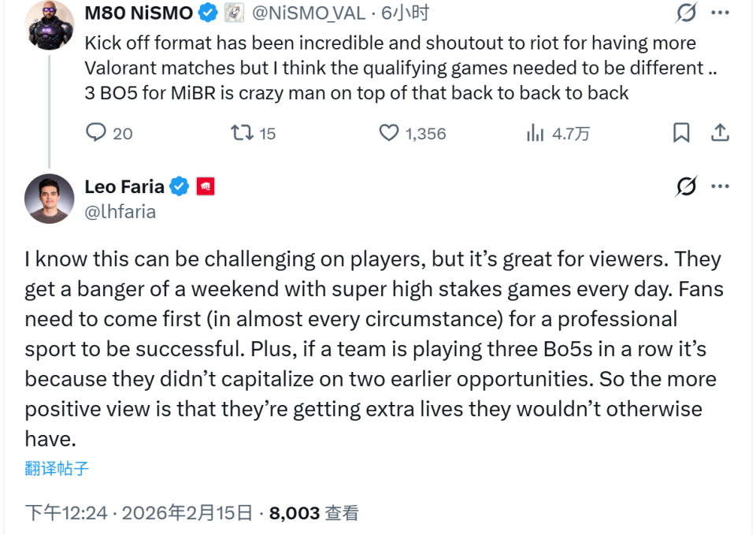This screenshot has width=756, height=535.
Task: Click Grok icon on Leo Faria's post
Action: [686, 187]
